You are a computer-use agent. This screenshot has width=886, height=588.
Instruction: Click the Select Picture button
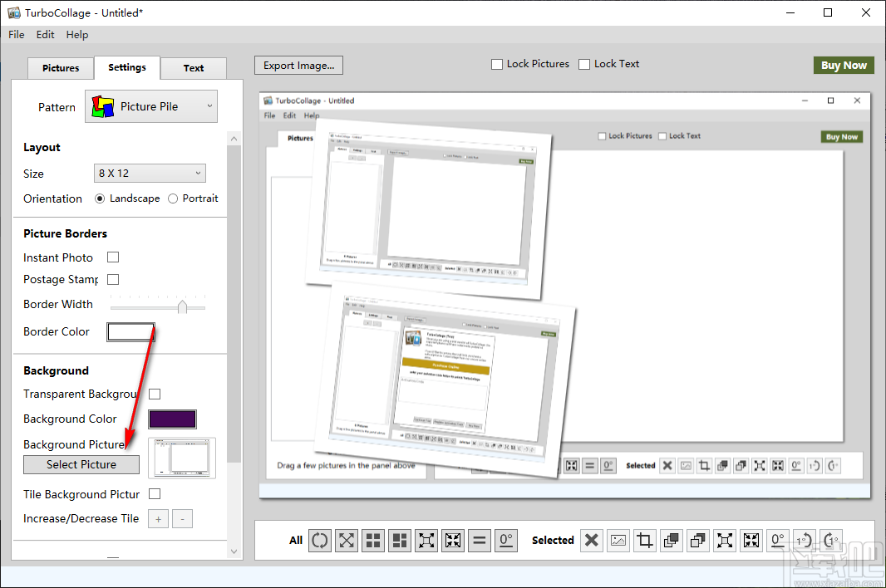[x=81, y=464]
